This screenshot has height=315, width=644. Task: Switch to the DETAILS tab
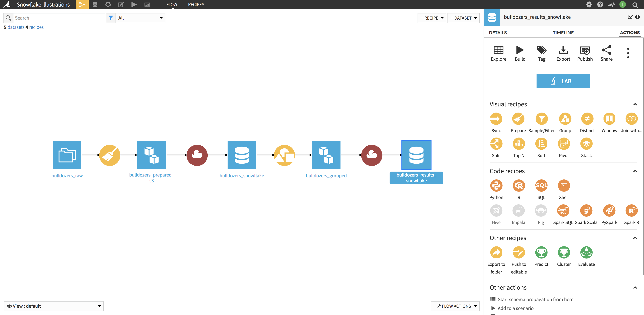click(x=498, y=32)
